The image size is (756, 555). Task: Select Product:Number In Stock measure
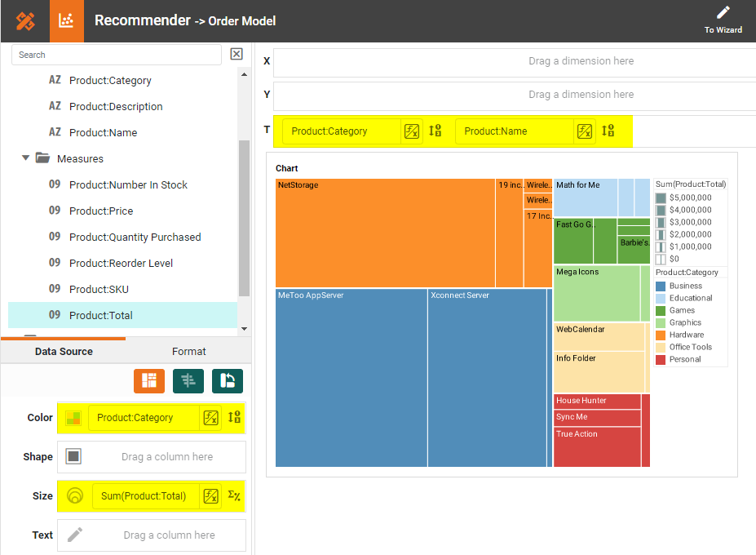click(x=128, y=184)
